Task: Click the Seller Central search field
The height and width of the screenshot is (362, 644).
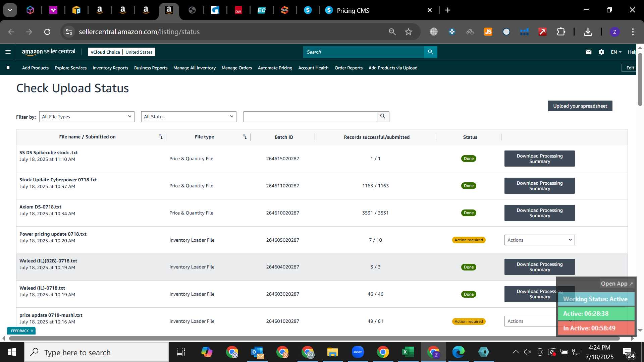Action: click(364, 52)
